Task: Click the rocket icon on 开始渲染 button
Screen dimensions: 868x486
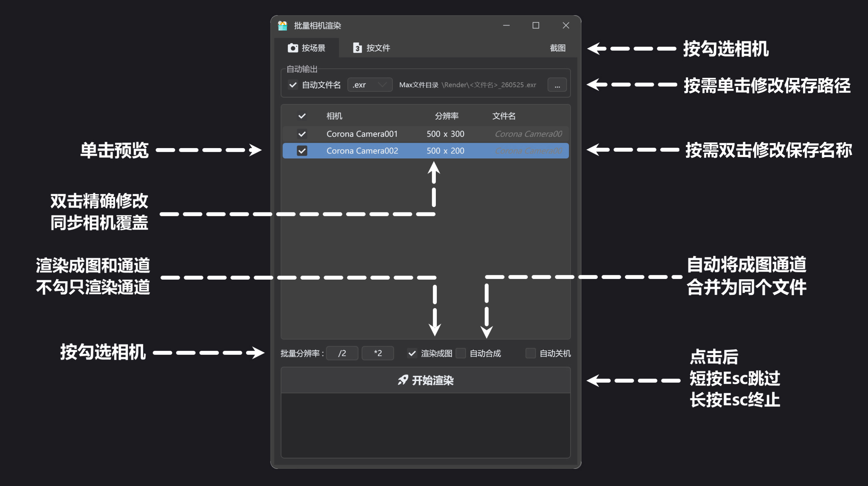Action: click(x=403, y=380)
